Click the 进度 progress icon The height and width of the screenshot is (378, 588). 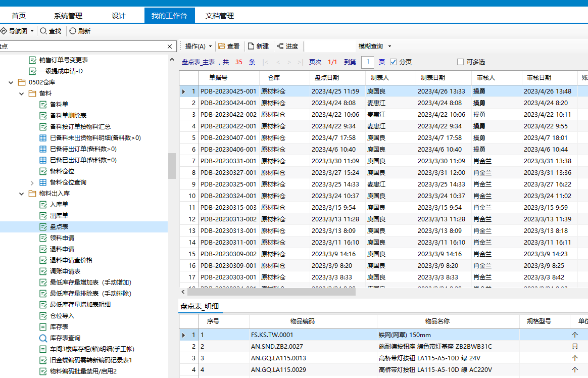[x=280, y=46]
